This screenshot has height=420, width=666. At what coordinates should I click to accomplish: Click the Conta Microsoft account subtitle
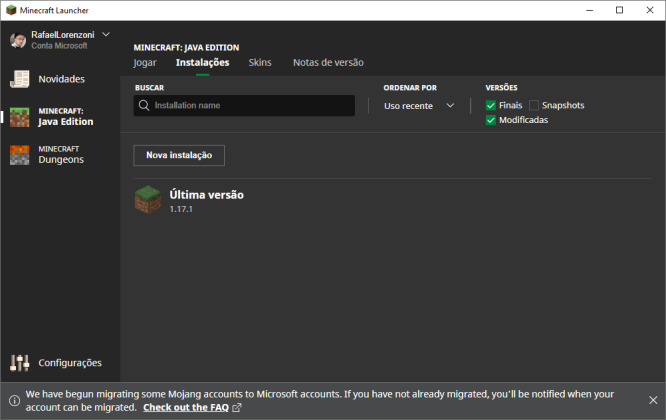(x=59, y=46)
